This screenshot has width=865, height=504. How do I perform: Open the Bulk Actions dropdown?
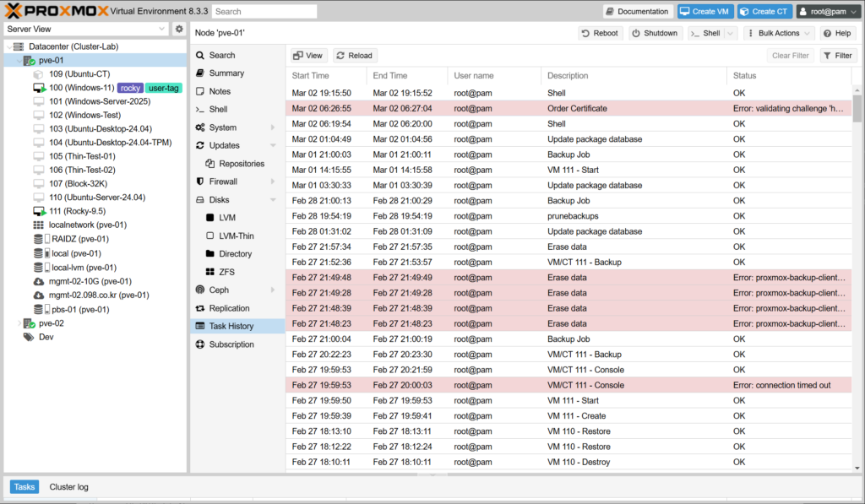pos(785,33)
